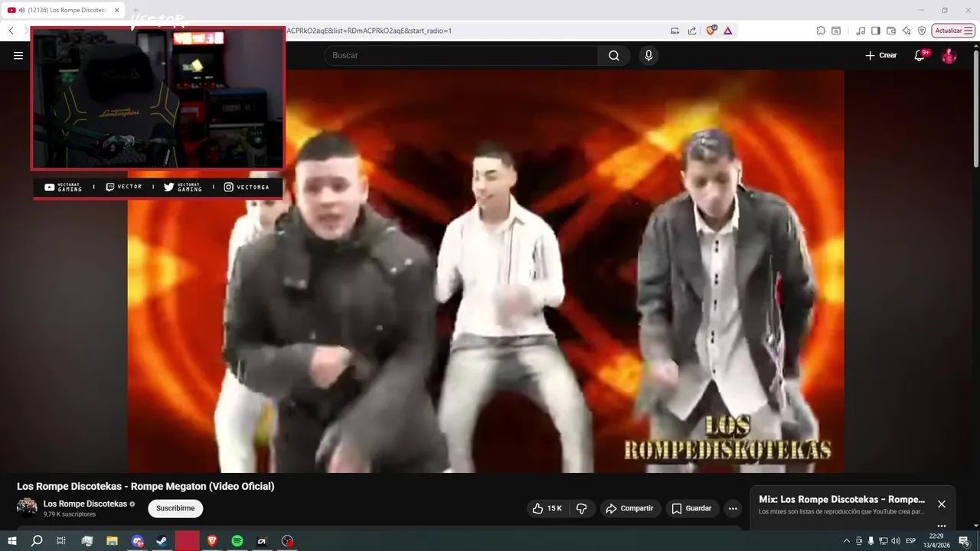This screenshot has height=551, width=980.
Task: Open the volume speaker tray icon
Action: click(895, 541)
